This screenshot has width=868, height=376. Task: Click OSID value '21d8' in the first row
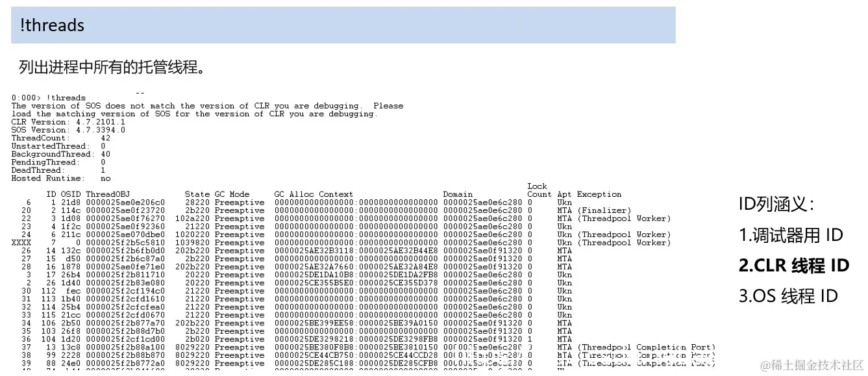pos(71,202)
